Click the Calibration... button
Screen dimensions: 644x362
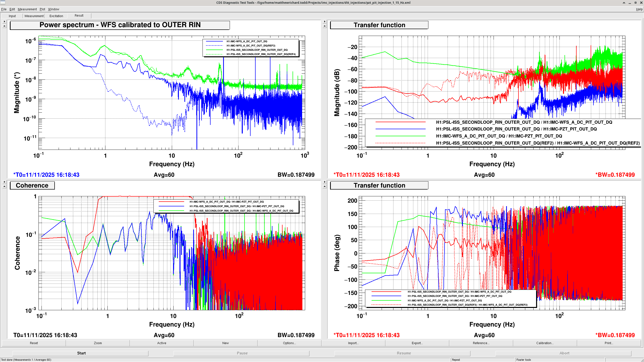point(545,343)
